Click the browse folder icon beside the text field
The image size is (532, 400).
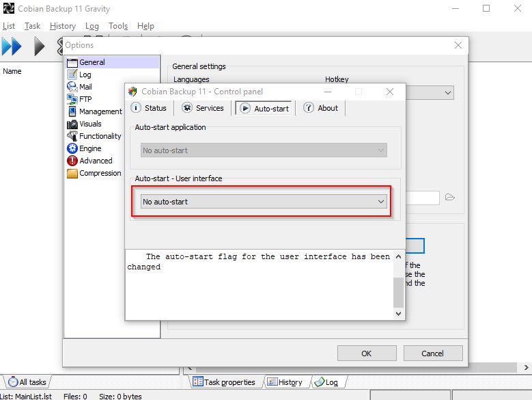450,198
